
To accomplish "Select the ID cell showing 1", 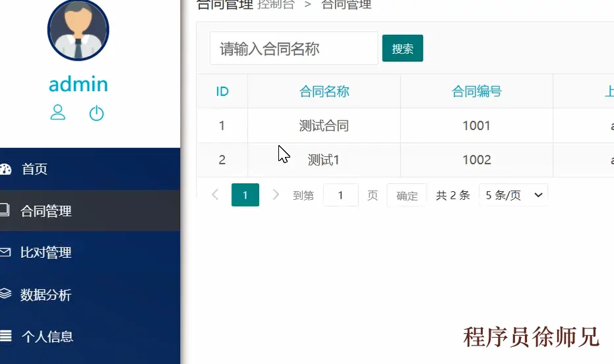I will 222,126.
